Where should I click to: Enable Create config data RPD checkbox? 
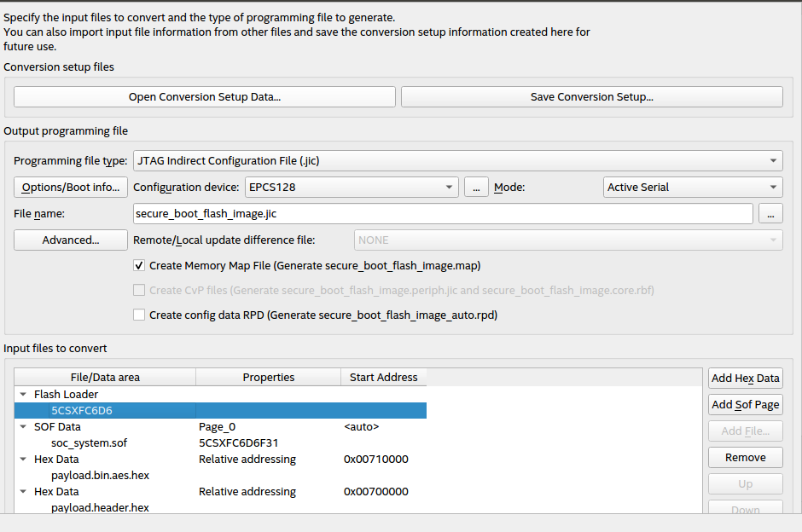139,315
